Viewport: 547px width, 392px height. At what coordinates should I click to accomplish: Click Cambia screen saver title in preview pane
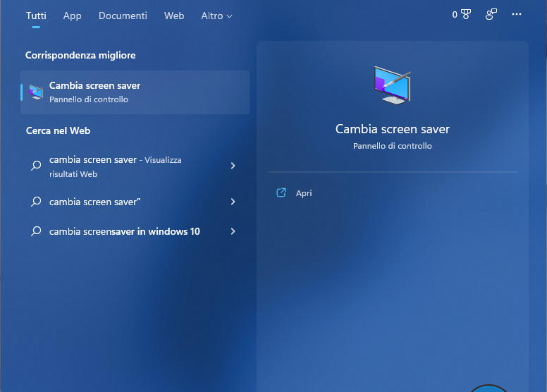pyautogui.click(x=393, y=129)
